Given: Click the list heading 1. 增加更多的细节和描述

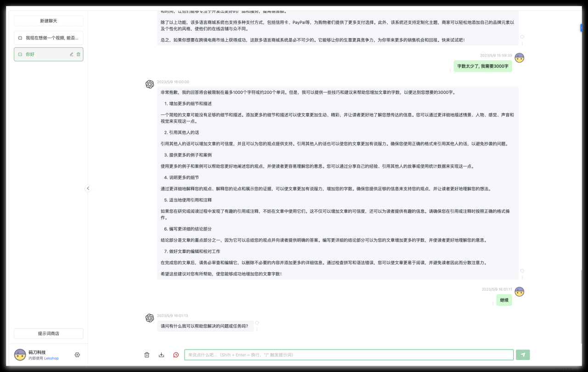Looking at the screenshot, I should tap(188, 103).
